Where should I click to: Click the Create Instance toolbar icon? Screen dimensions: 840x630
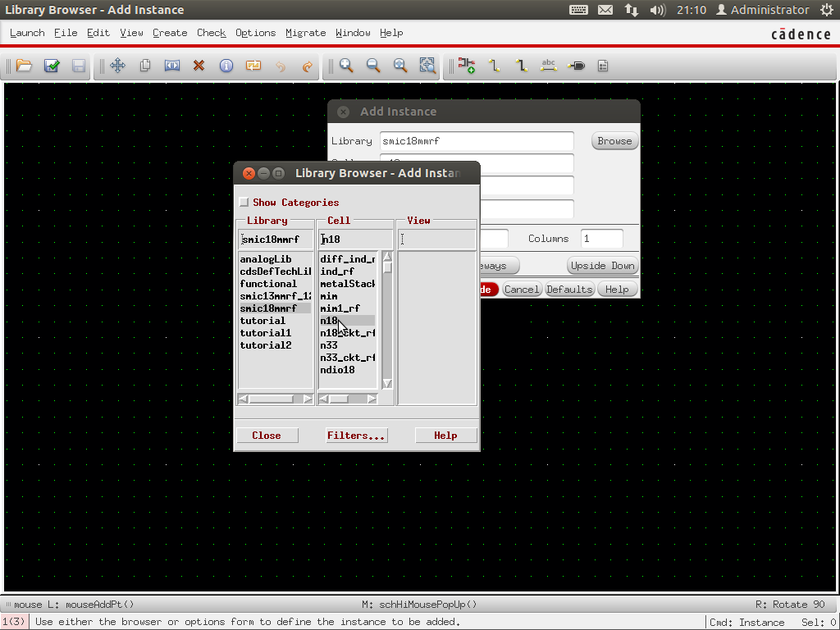tap(467, 66)
